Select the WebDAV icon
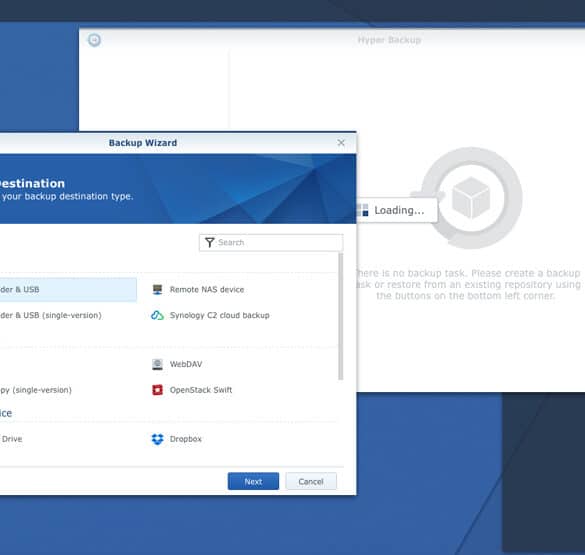This screenshot has height=555, width=585. pos(157,364)
